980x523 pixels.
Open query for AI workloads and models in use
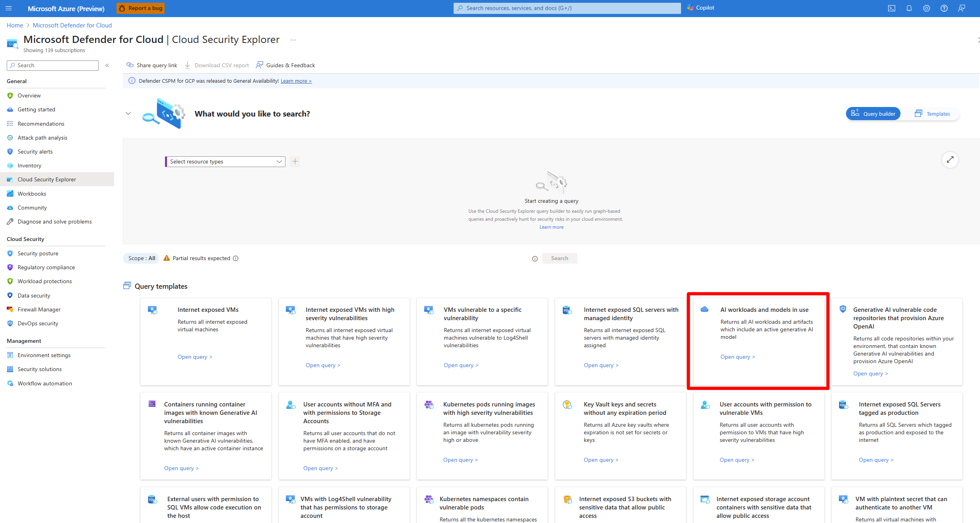[737, 357]
